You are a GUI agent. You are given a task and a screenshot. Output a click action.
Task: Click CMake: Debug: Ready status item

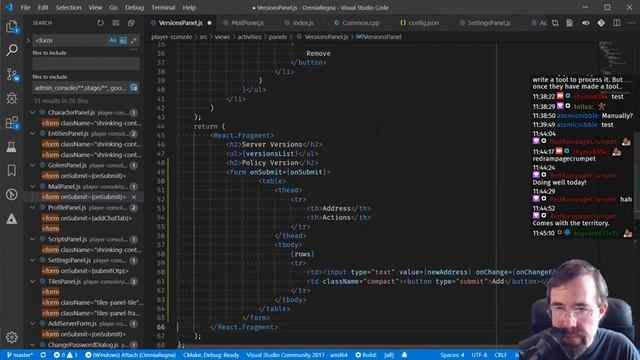(x=211, y=355)
